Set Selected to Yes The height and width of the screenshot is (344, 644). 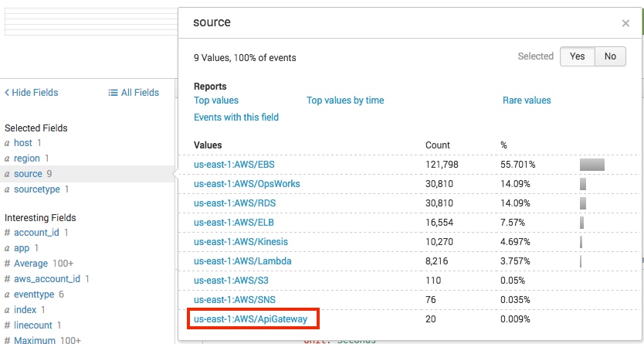point(577,56)
